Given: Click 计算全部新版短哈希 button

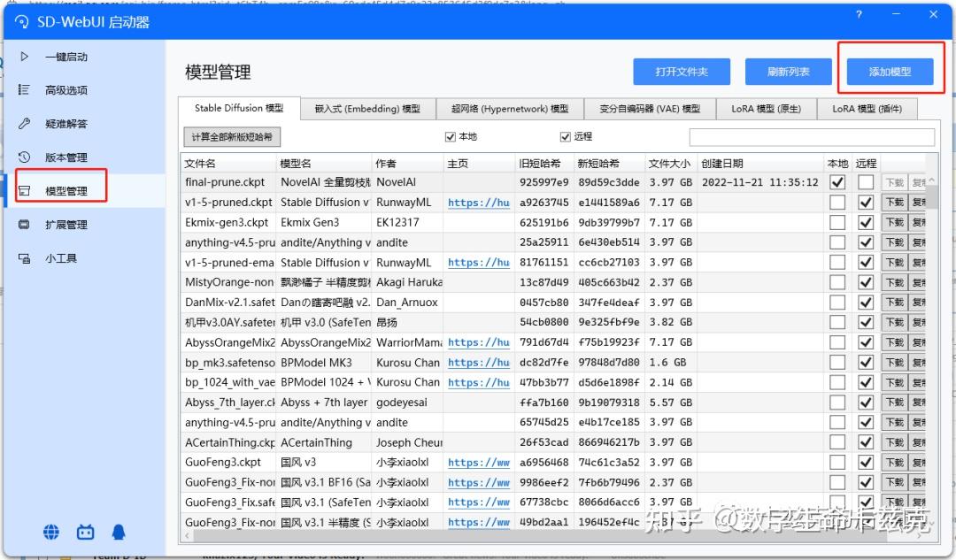Looking at the screenshot, I should (232, 136).
